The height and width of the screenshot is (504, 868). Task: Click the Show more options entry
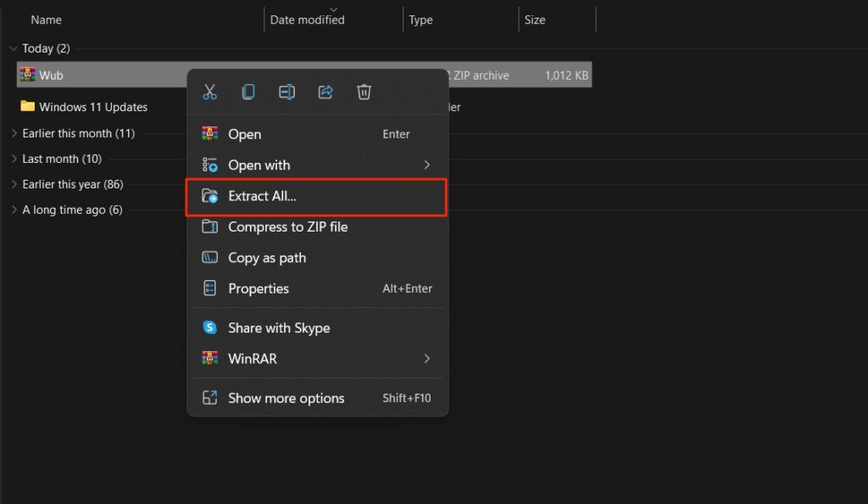pyautogui.click(x=286, y=397)
